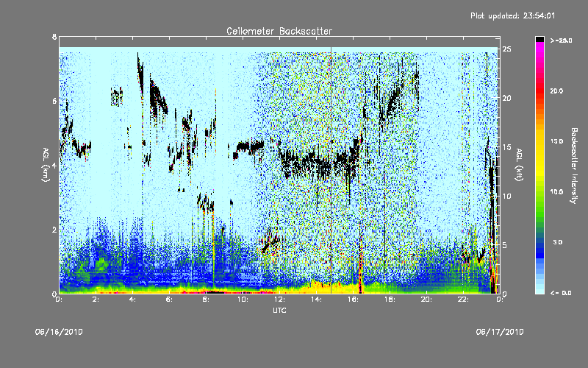Click the "Backscatter Intensity" colorbar label
Image resolution: width=588 pixels, height=368 pixels.
[574, 166]
